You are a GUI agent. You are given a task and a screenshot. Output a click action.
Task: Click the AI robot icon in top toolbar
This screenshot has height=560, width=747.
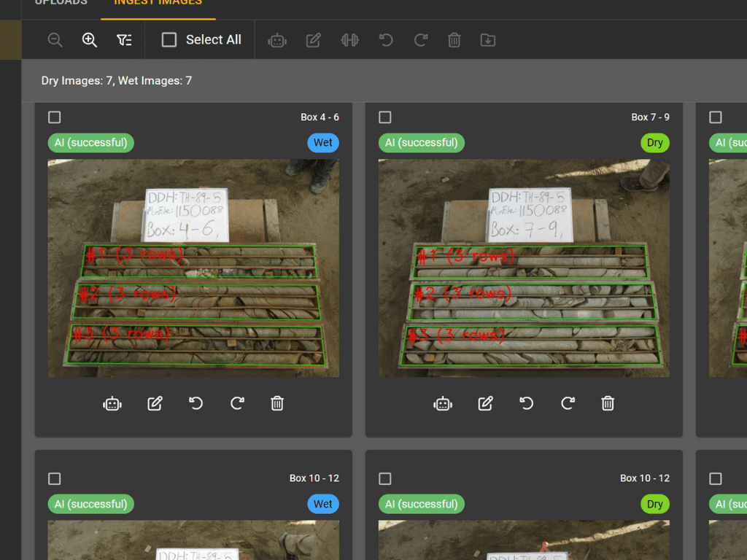277,41
